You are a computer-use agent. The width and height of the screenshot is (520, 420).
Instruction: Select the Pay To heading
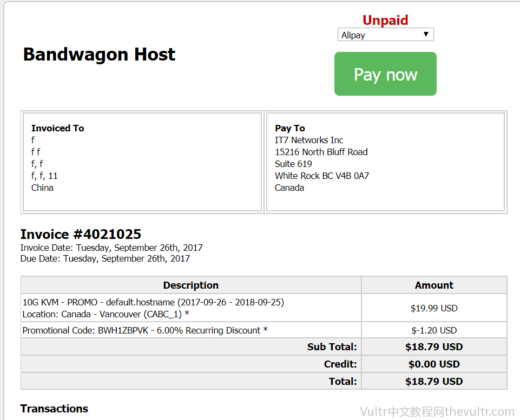[x=290, y=128]
